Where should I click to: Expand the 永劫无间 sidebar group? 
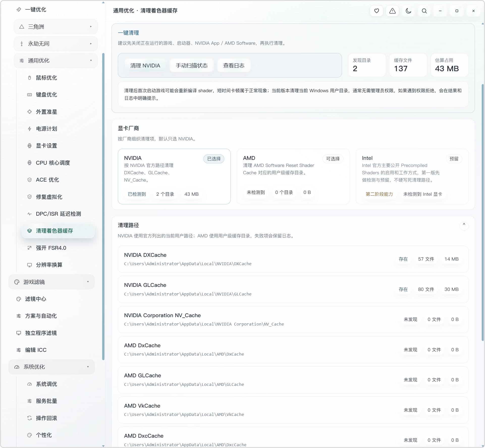[x=56, y=44]
